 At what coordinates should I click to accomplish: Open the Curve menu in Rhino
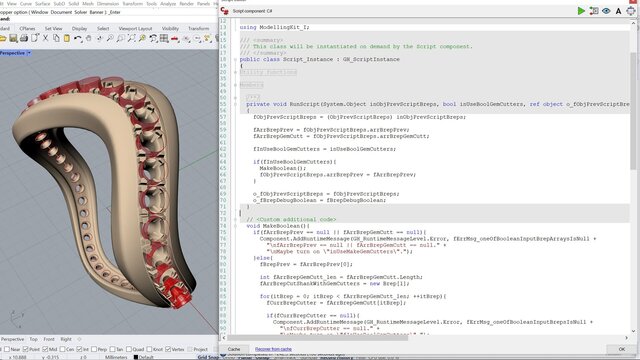26,3
